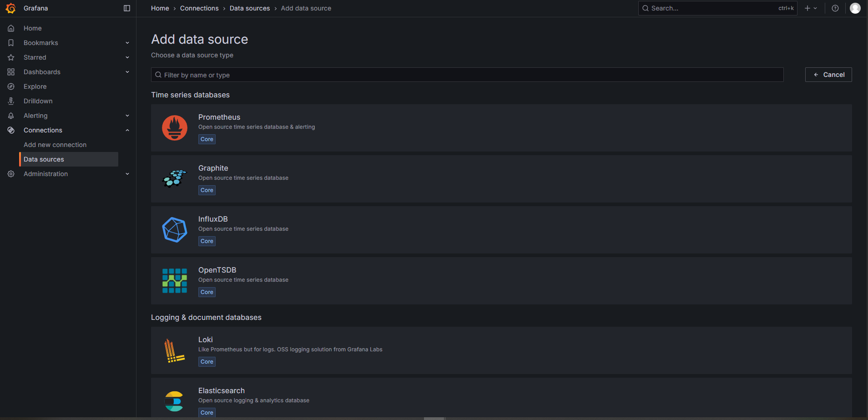Image resolution: width=868 pixels, height=420 pixels.
Task: Click the Prometheus flame logo
Action: point(175,128)
